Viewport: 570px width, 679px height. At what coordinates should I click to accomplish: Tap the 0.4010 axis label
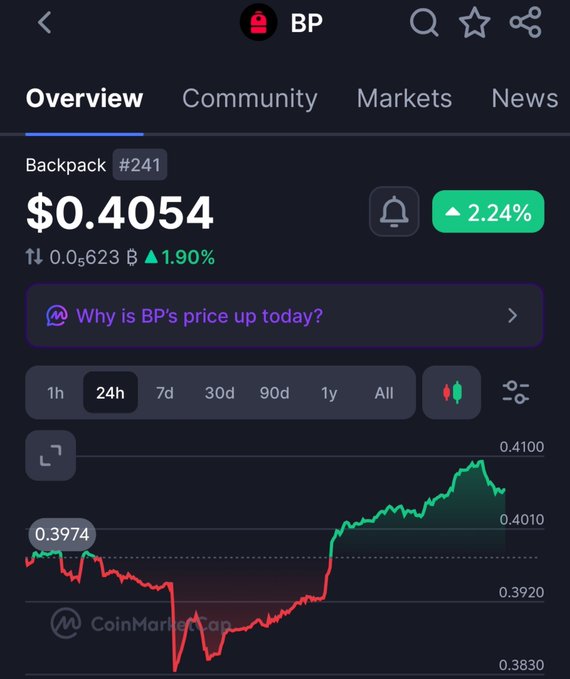click(521, 519)
